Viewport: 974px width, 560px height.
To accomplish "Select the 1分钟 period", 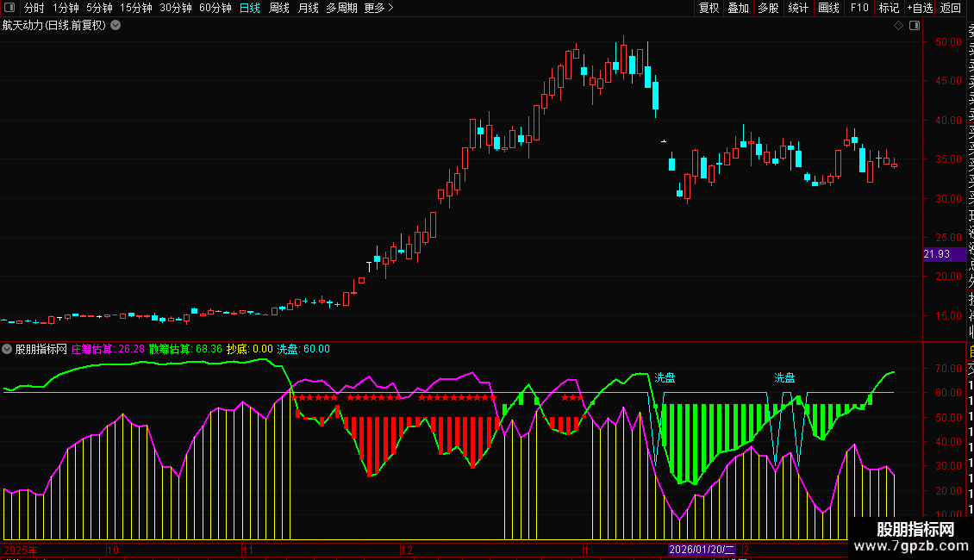I will pyautogui.click(x=66, y=8).
